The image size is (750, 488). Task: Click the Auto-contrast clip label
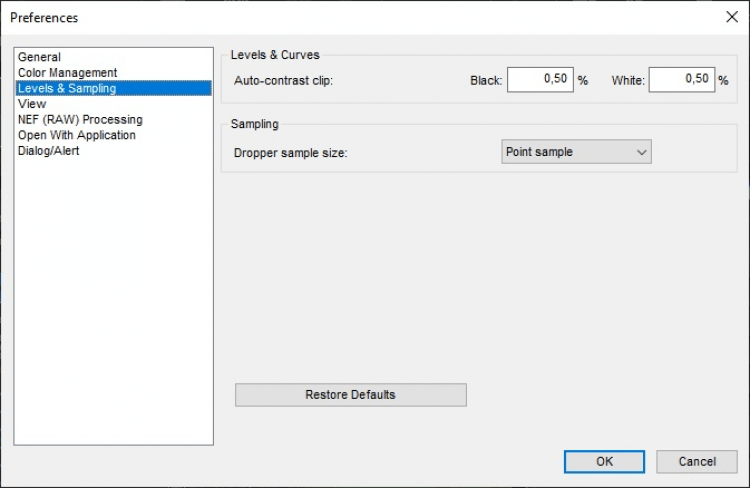(283, 80)
